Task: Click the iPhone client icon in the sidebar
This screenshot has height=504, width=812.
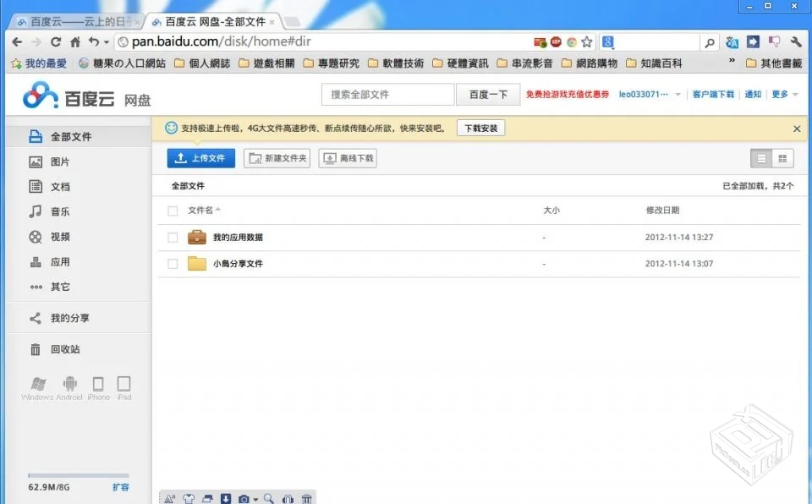Action: point(98,386)
